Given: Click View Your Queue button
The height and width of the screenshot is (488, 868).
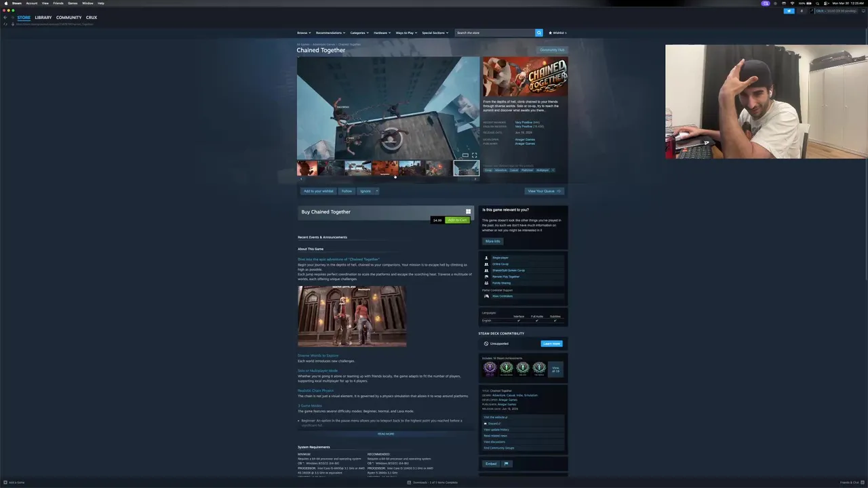Looking at the screenshot, I should click(x=545, y=191).
